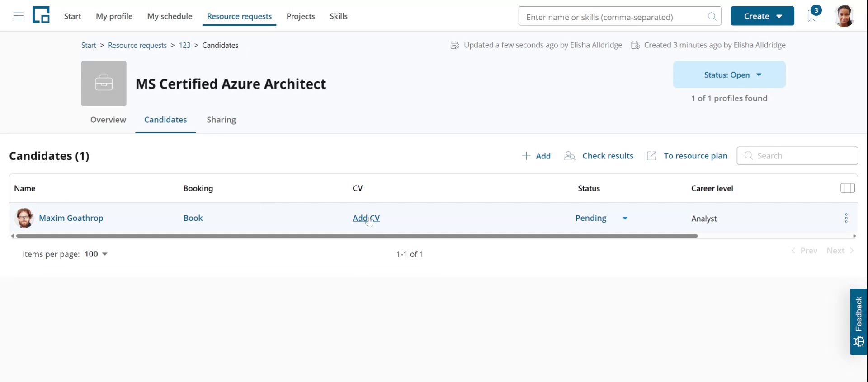Open Skills in navigation

point(338,16)
